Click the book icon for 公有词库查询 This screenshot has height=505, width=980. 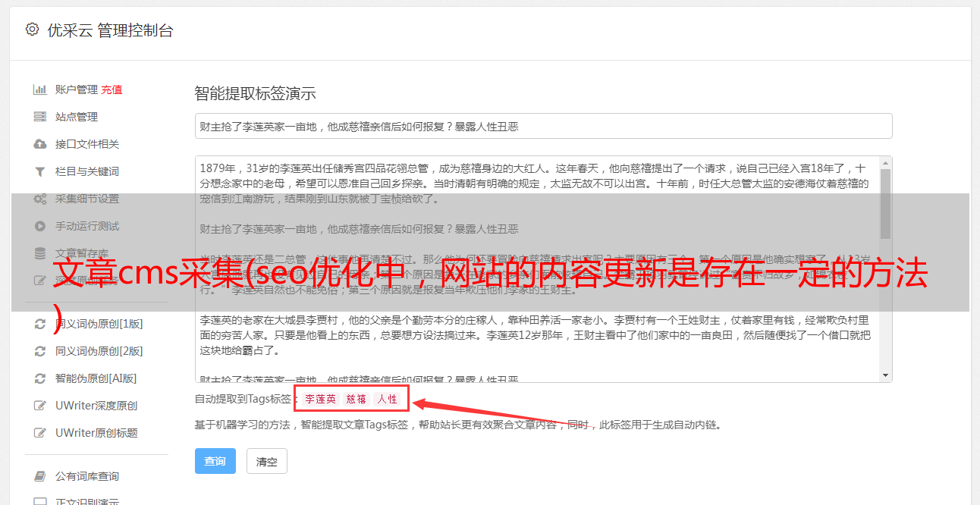click(40, 476)
